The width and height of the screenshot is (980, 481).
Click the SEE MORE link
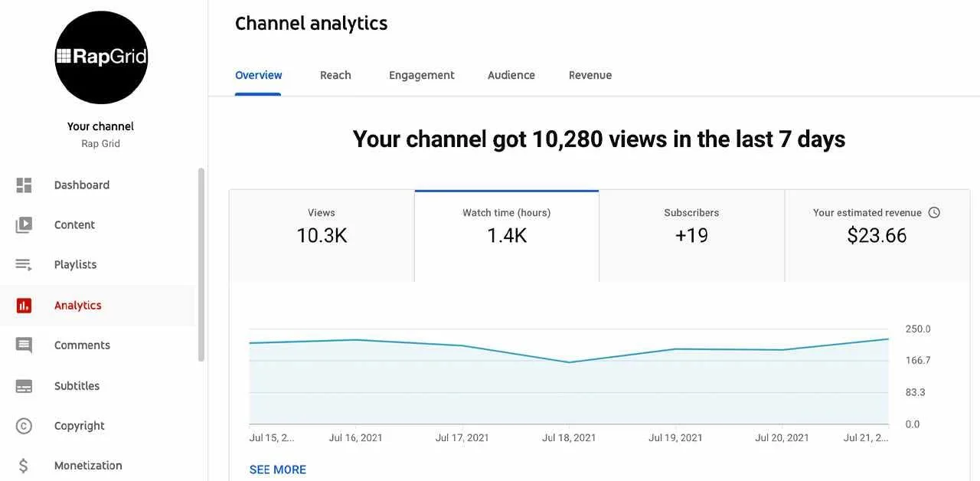click(x=277, y=470)
